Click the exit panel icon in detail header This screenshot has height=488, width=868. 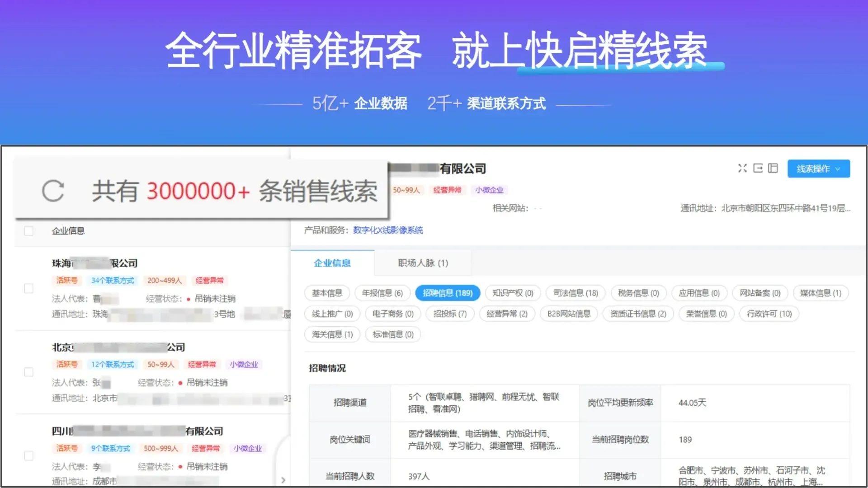[758, 168]
